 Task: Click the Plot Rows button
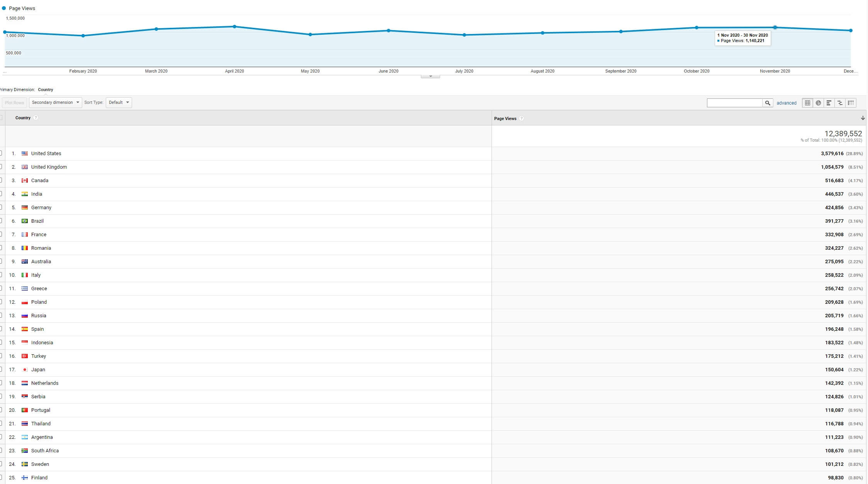14,103
